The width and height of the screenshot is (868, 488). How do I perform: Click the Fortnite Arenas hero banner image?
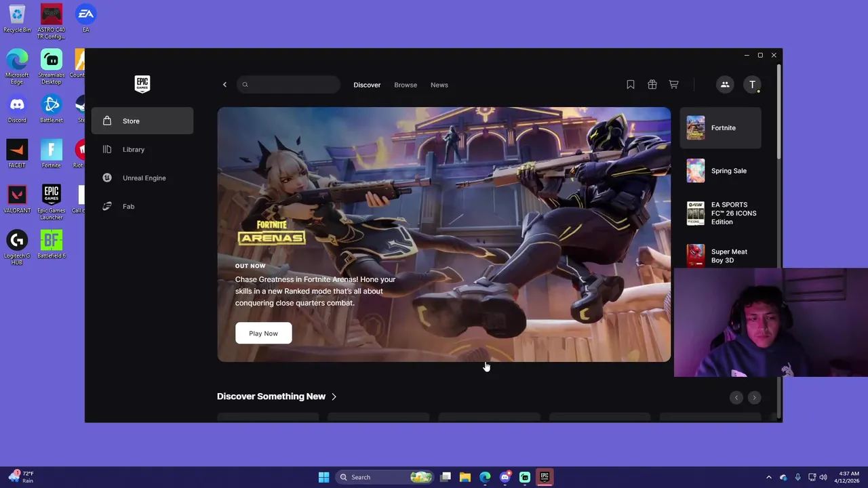pyautogui.click(x=443, y=234)
